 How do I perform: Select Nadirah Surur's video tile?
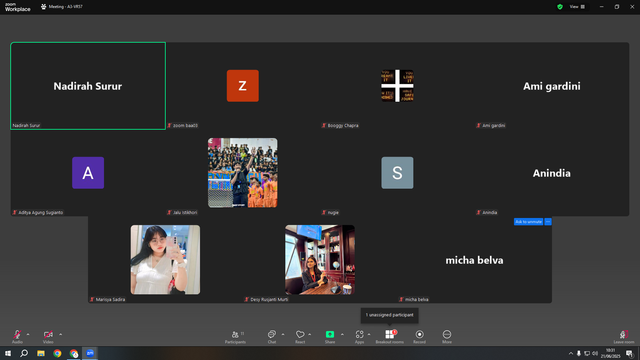coord(88,86)
